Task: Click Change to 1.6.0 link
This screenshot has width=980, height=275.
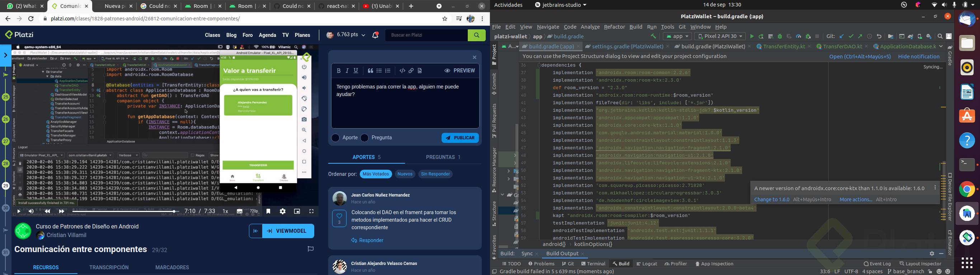Action: click(772, 199)
